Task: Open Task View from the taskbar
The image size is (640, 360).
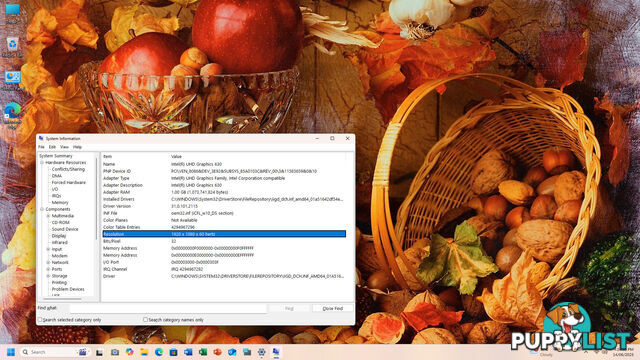Action: point(100,352)
